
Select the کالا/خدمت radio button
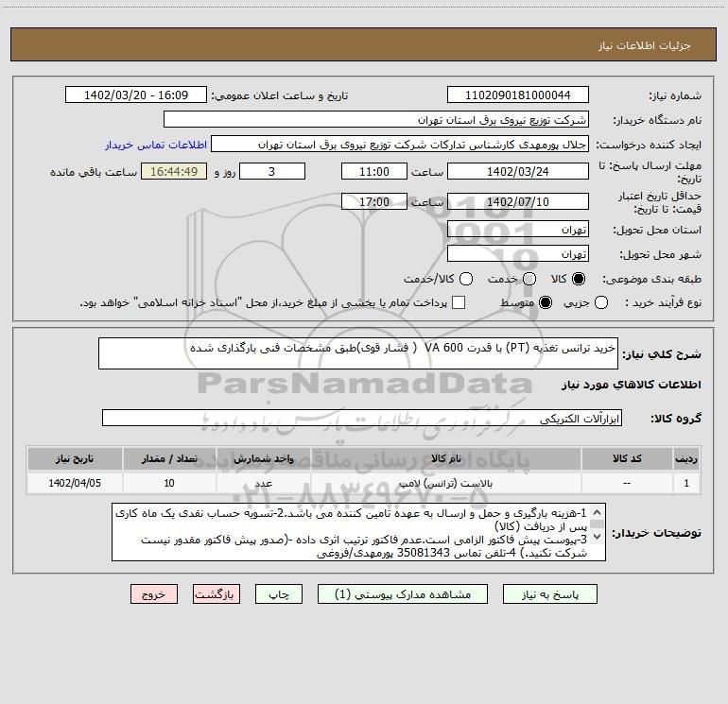coord(466,279)
